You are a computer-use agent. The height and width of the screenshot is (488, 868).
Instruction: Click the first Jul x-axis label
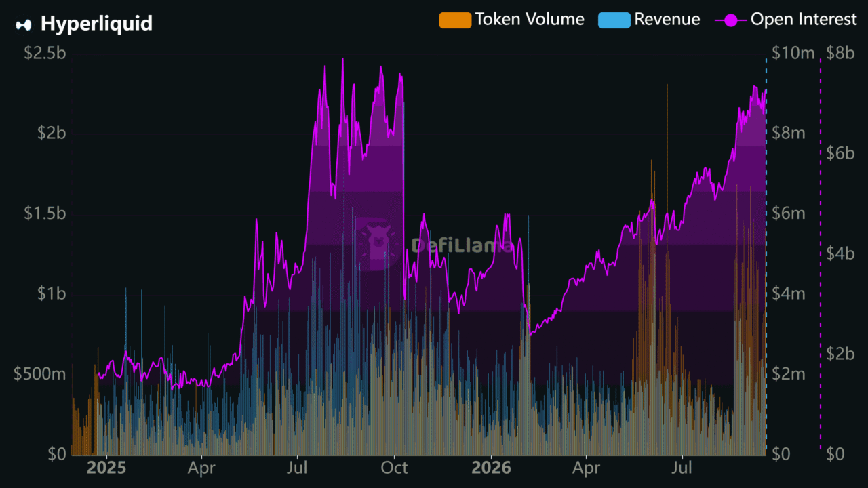coord(298,468)
